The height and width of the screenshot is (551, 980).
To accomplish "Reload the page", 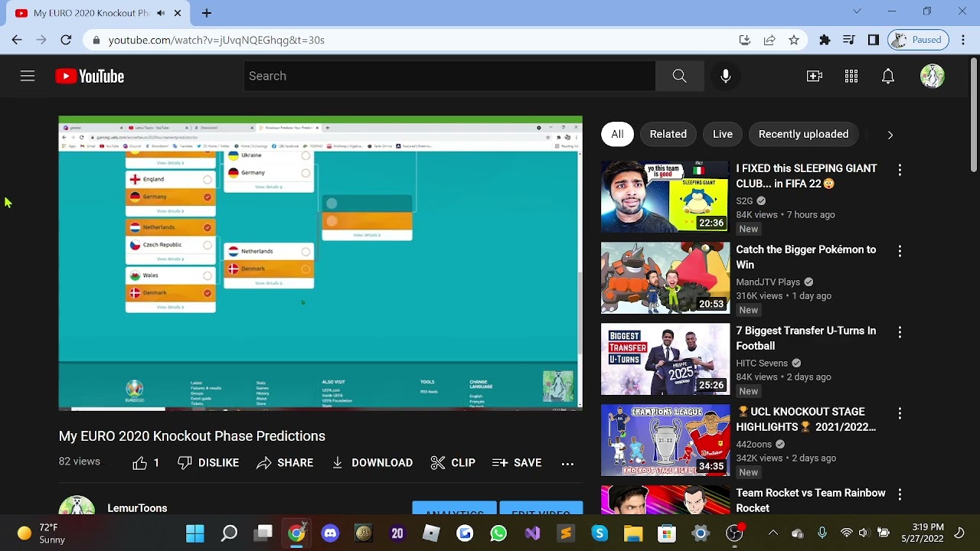I will (x=66, y=40).
